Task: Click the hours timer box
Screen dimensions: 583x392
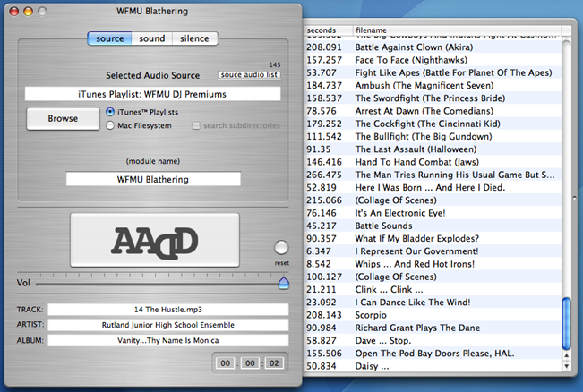Action: point(226,363)
